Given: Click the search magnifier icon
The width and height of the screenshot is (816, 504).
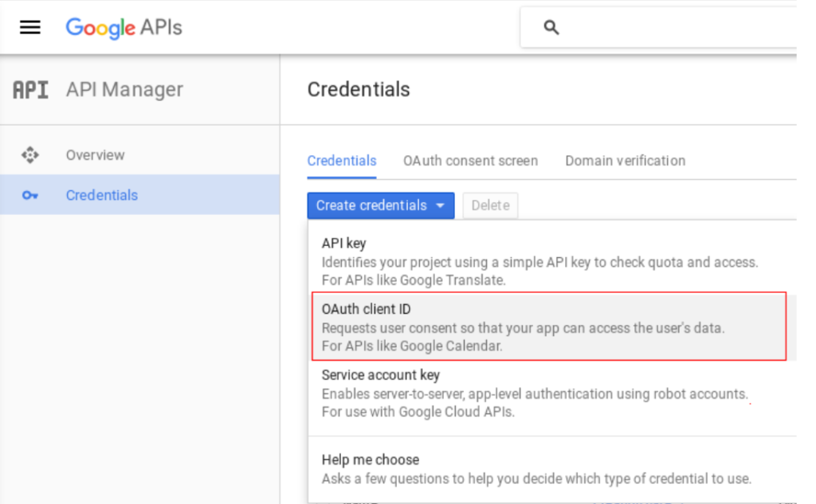Looking at the screenshot, I should click(551, 28).
